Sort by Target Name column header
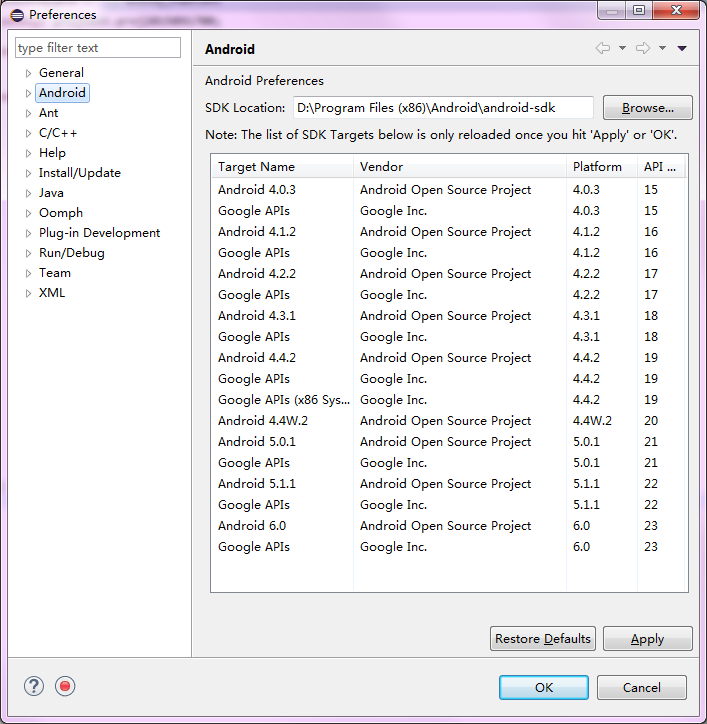The width and height of the screenshot is (707, 724). (x=283, y=167)
